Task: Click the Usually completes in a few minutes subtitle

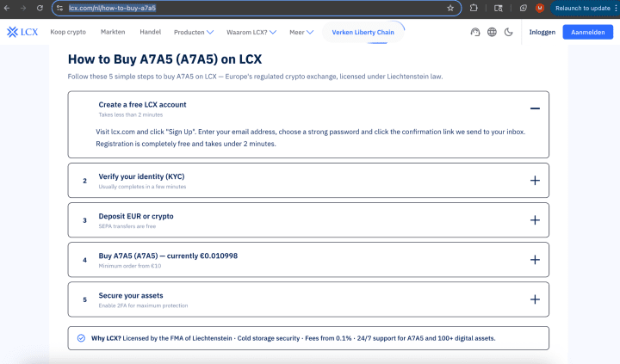Action: tap(142, 187)
